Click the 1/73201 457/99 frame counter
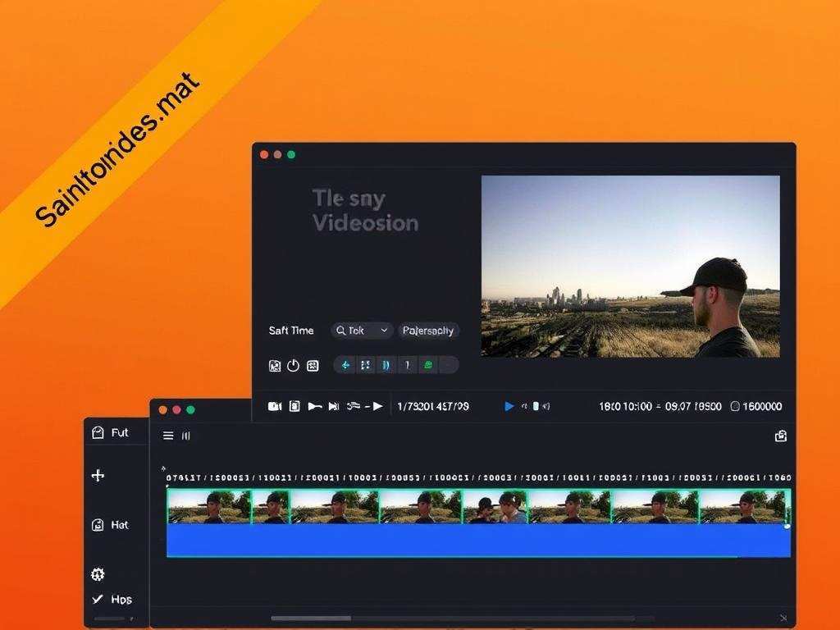 [433, 407]
